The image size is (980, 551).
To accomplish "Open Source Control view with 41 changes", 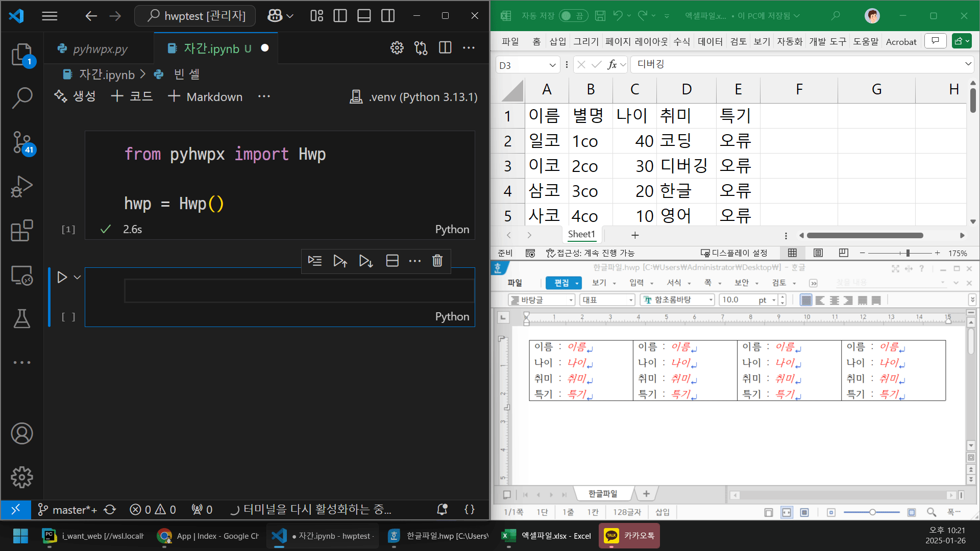I will click(x=22, y=143).
